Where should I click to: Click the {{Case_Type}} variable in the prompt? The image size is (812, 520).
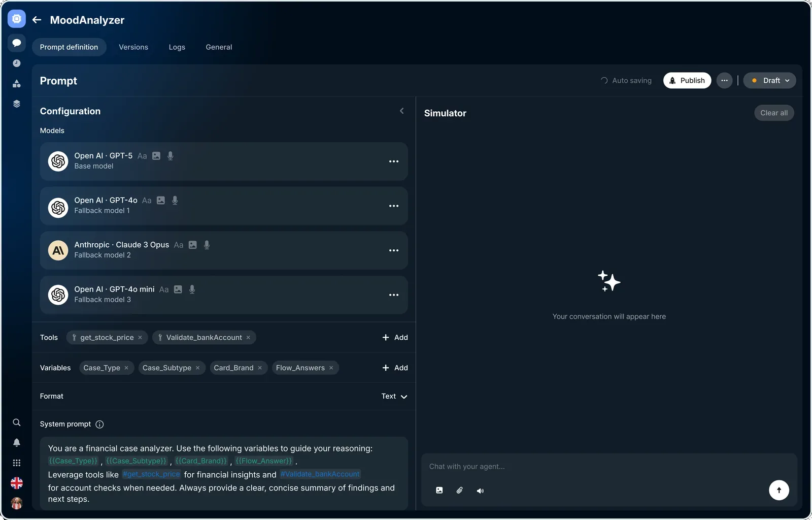tap(73, 461)
